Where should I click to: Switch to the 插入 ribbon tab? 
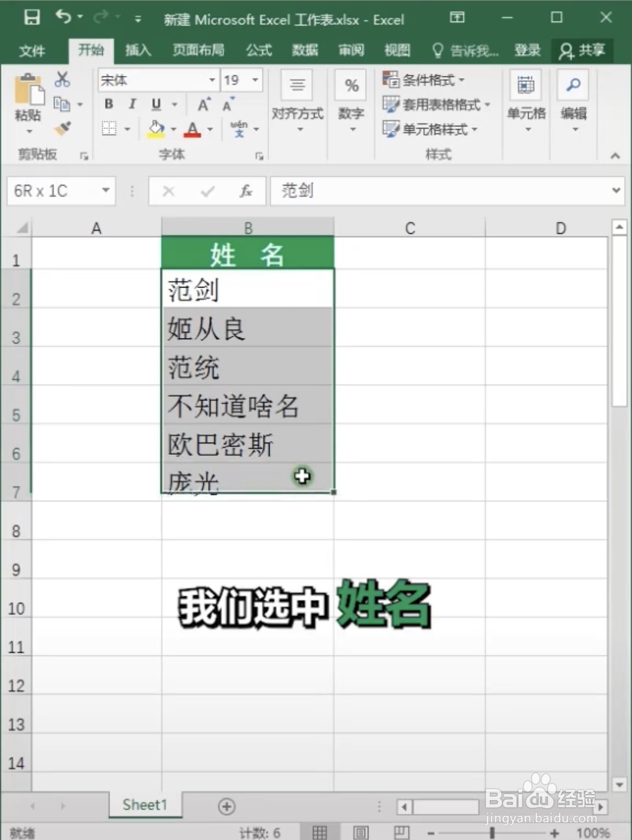point(138,51)
